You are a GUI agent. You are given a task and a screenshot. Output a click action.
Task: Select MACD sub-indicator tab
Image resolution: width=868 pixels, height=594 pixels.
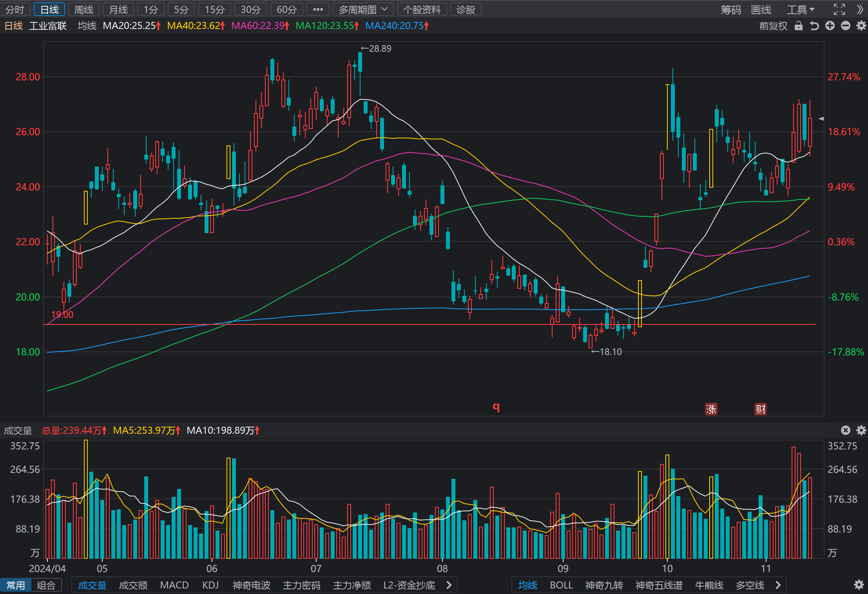174,585
